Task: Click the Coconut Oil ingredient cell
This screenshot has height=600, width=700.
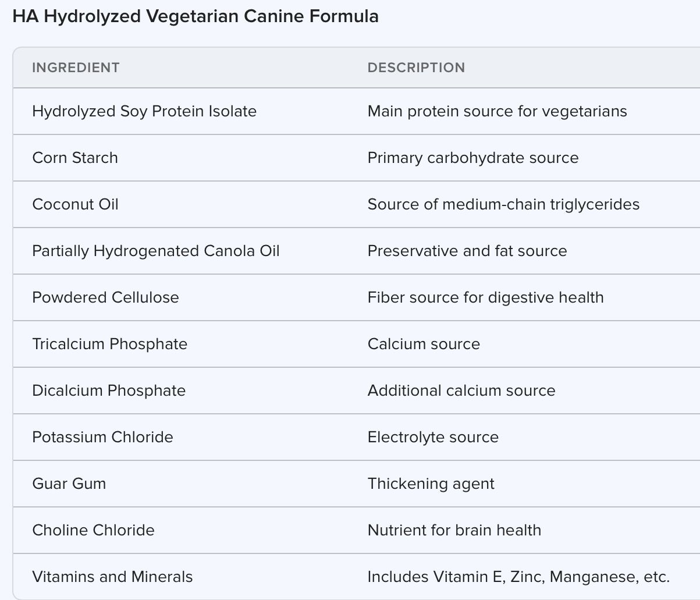Action: pyautogui.click(x=76, y=204)
